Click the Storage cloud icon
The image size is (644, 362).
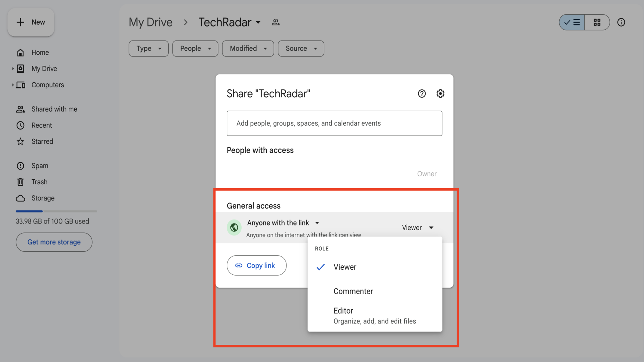coord(20,198)
